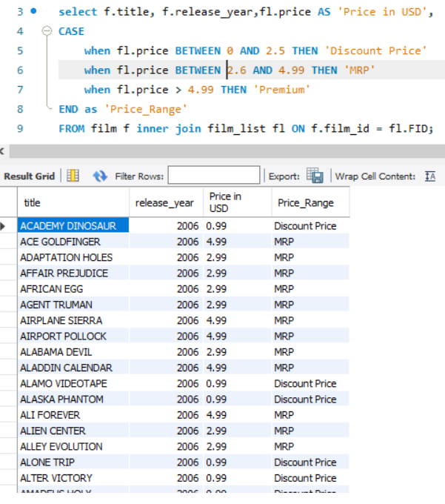This screenshot has width=445, height=504.
Task: Click the breakpoint dot on line 3
Action: pyautogui.click(x=33, y=12)
